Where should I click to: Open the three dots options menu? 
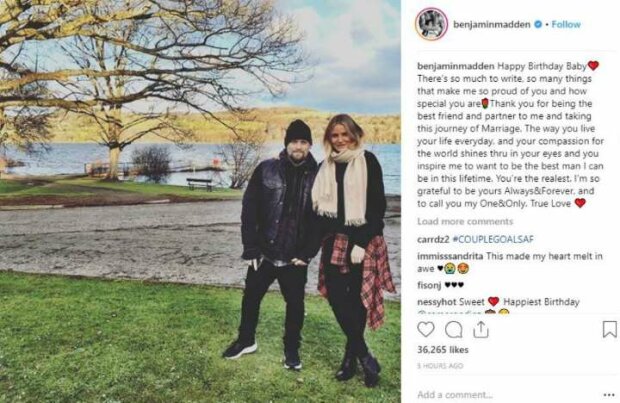[x=609, y=395]
